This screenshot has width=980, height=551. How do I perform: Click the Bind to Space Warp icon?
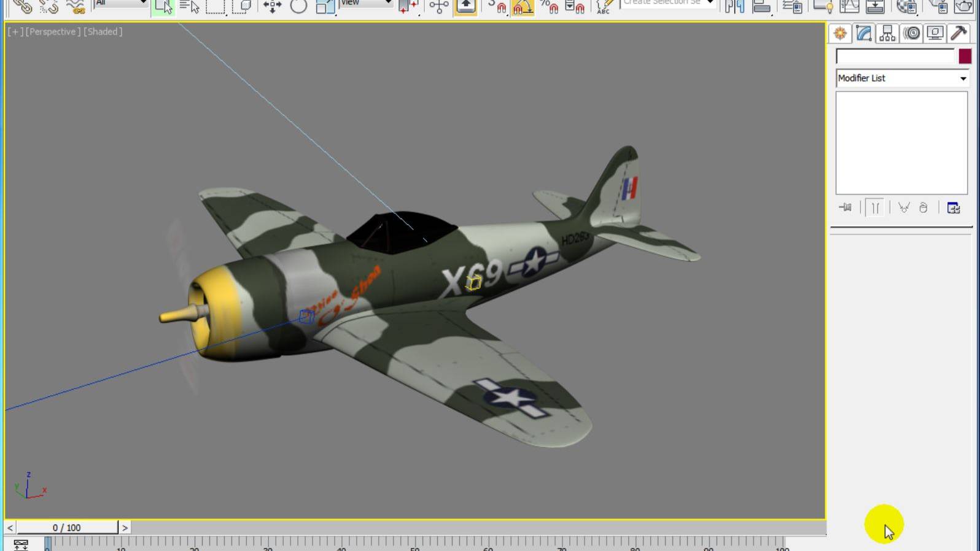pos(76,6)
